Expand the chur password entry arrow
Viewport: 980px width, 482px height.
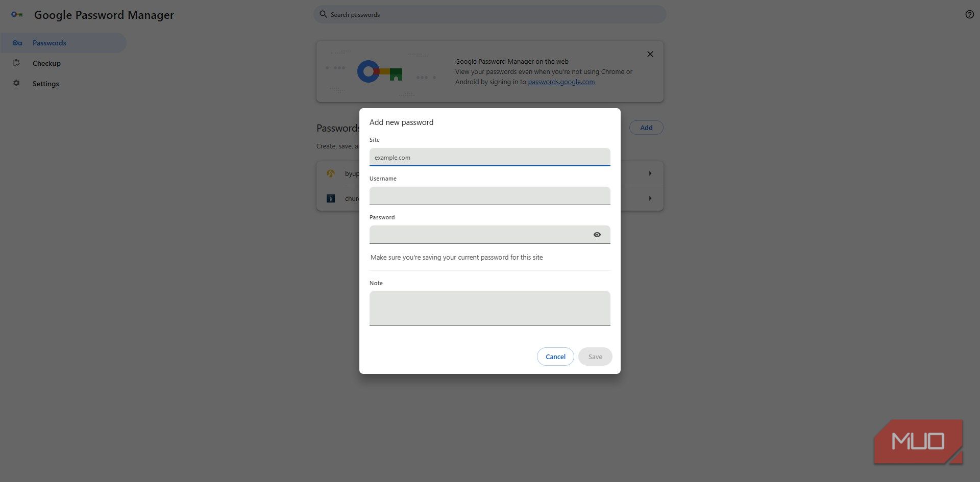click(x=650, y=198)
